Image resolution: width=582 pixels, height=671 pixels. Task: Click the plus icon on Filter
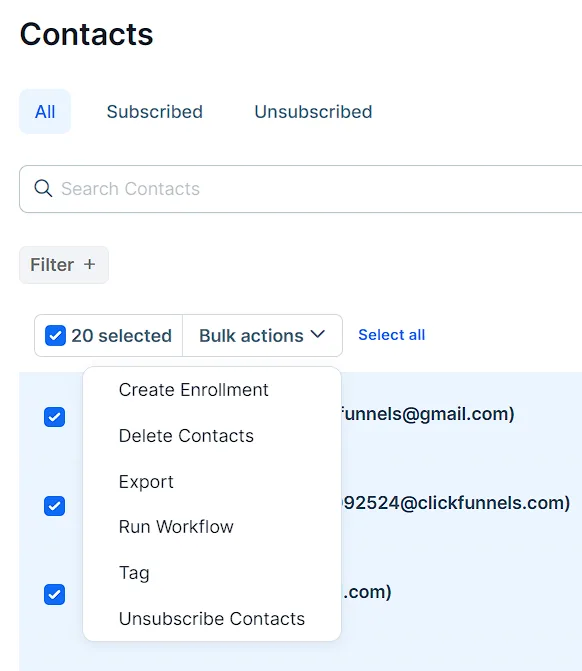coord(89,264)
